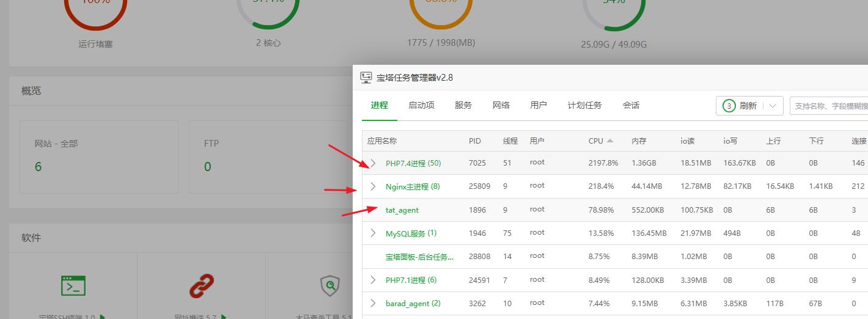Sort by the PID column header
The width and height of the screenshot is (868, 319).
tap(475, 141)
